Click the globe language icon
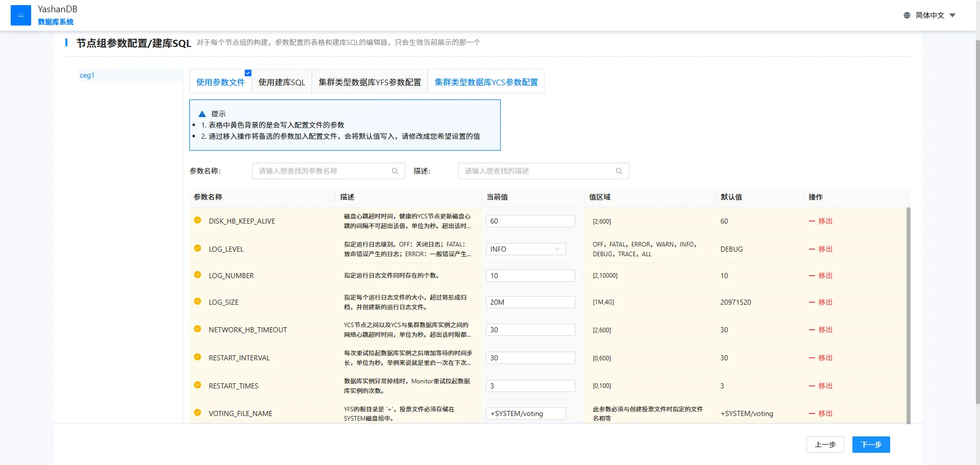This screenshot has height=465, width=980. [x=907, y=15]
